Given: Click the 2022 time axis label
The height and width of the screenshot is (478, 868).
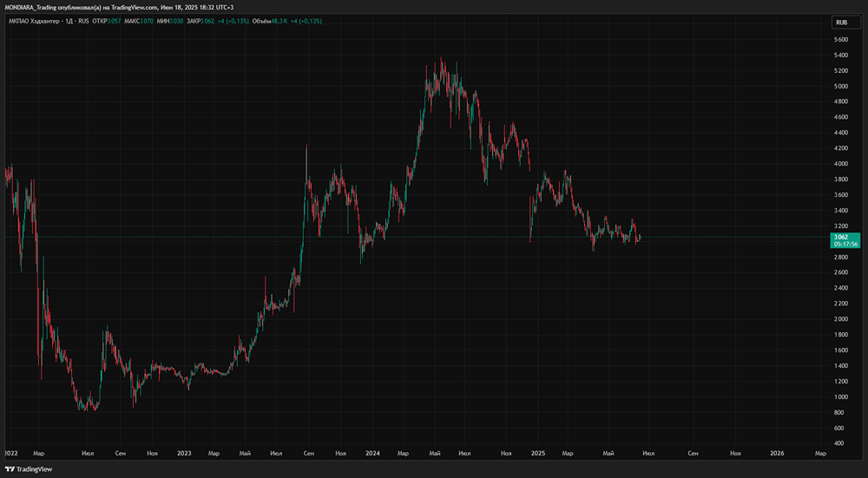Looking at the screenshot, I should pyautogui.click(x=10, y=453).
